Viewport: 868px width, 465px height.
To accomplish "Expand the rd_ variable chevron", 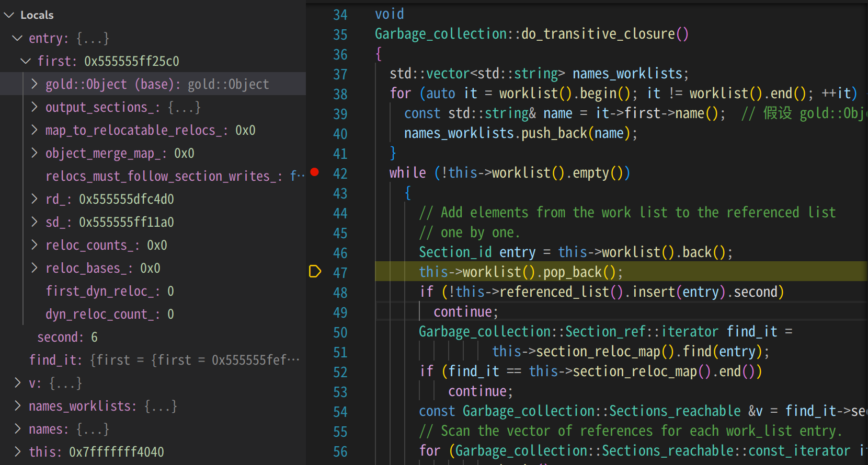I will [x=34, y=199].
